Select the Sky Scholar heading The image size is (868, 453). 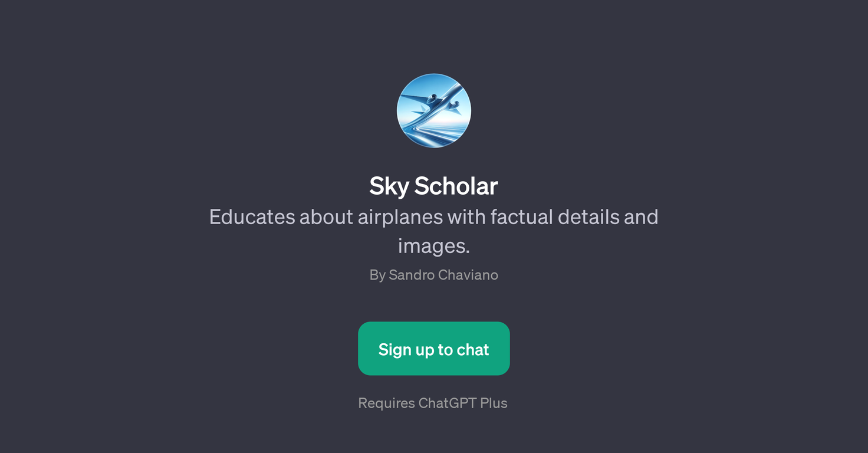(434, 186)
